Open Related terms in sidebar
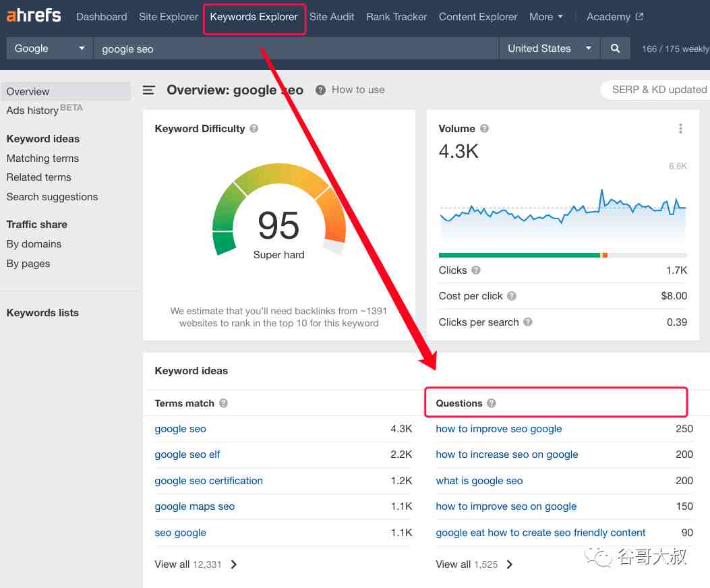Viewport: 710px width, 588px height. (39, 177)
